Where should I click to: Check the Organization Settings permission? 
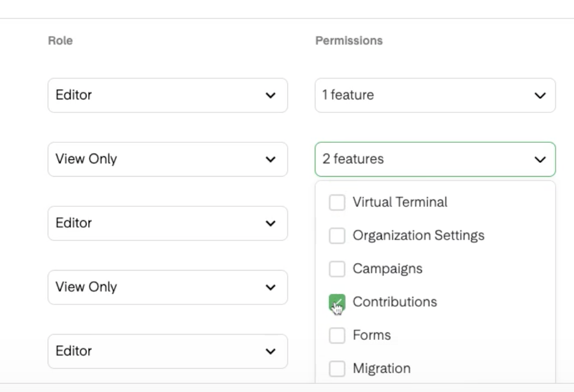pyautogui.click(x=338, y=235)
